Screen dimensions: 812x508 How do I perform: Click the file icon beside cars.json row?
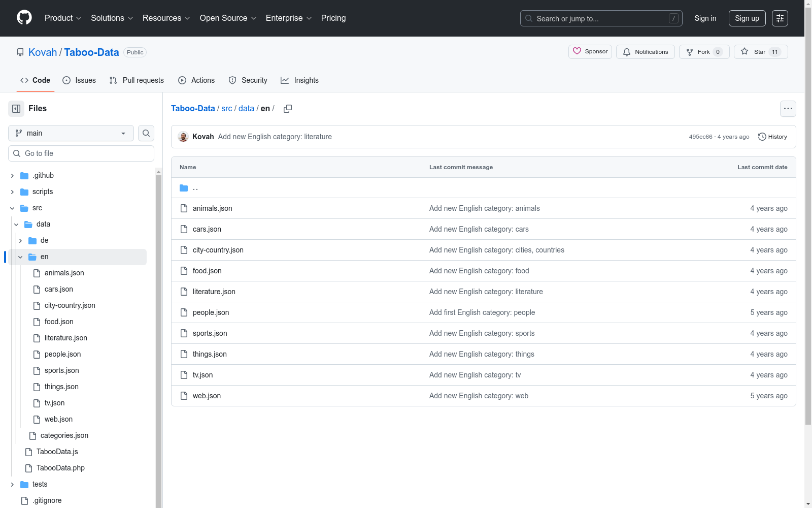184,229
